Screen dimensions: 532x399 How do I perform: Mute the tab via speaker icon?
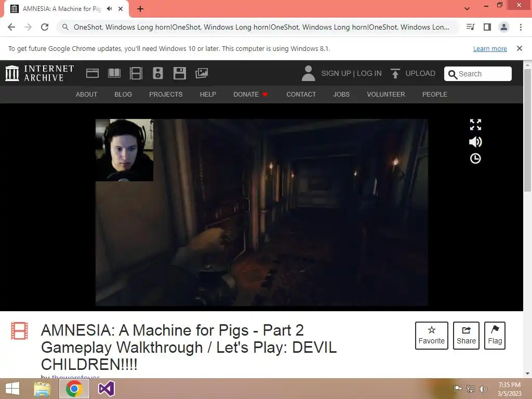pyautogui.click(x=109, y=9)
